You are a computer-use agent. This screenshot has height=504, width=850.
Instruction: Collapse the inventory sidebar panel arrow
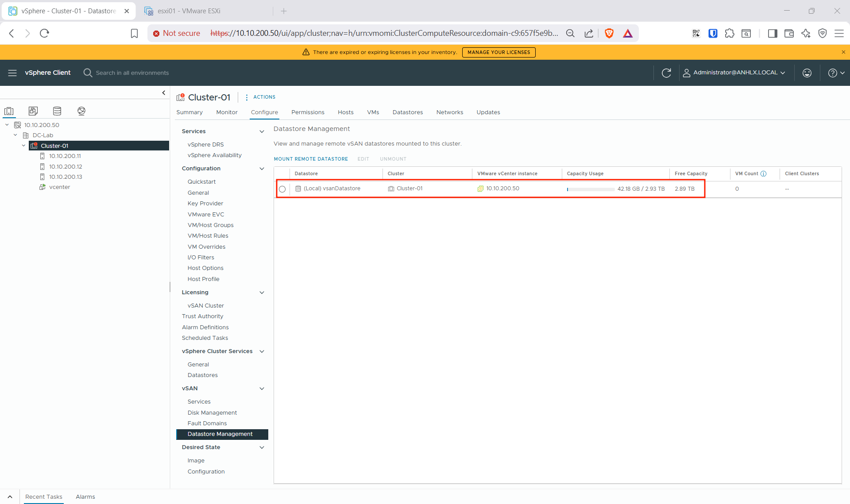164,92
